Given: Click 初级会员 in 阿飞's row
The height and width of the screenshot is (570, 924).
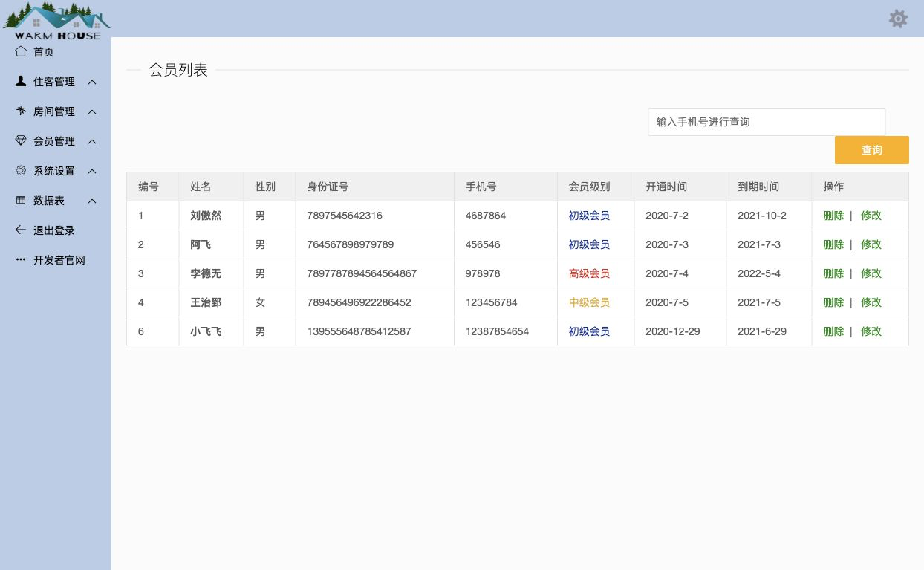Looking at the screenshot, I should (590, 244).
